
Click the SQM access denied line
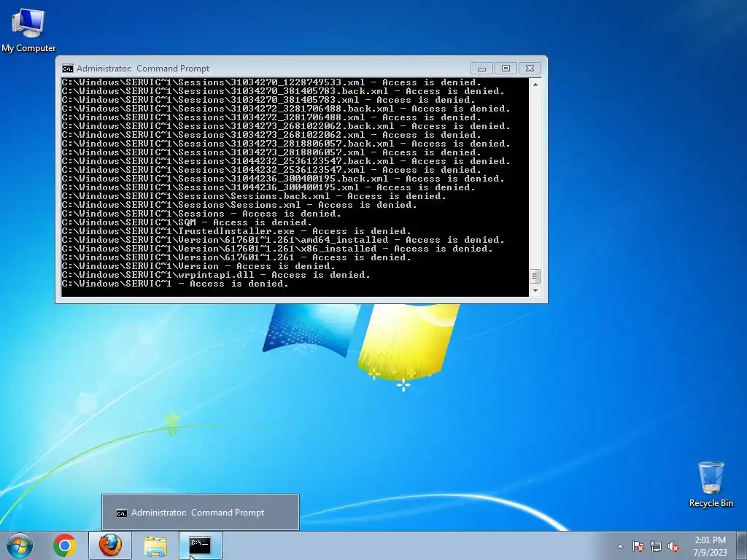pyautogui.click(x=187, y=222)
